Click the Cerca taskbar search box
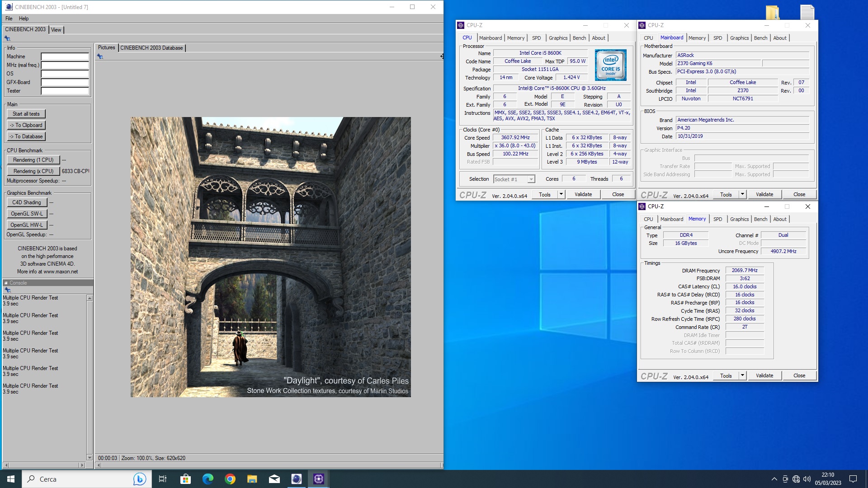Screen dimensions: 868x488 tap(86, 479)
